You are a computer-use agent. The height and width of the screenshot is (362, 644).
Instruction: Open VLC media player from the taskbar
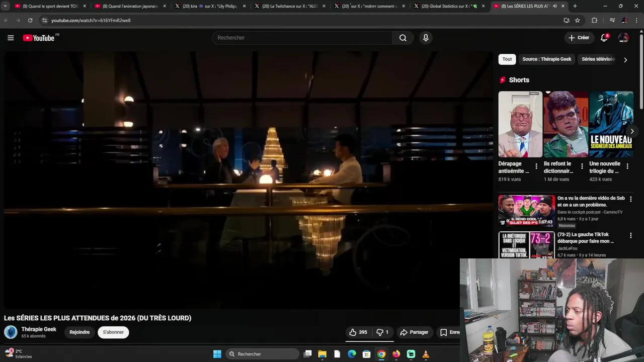pos(426,354)
